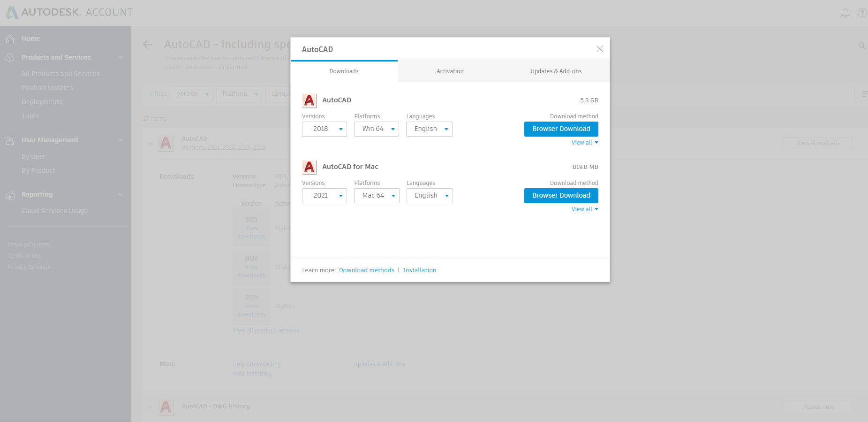
Task: Click the back arrow beside AutoCAD title
Action: click(x=148, y=45)
